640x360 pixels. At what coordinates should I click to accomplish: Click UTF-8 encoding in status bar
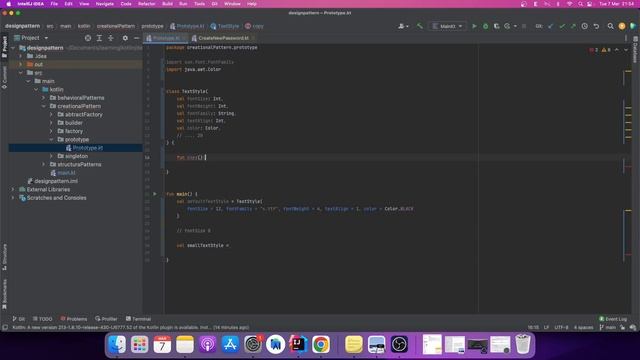(x=561, y=327)
